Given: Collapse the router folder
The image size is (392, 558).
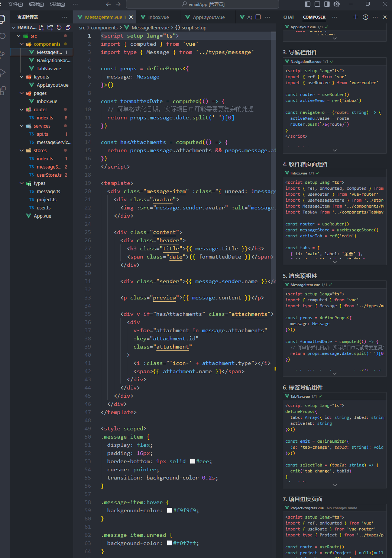Looking at the screenshot, I should tap(22, 109).
